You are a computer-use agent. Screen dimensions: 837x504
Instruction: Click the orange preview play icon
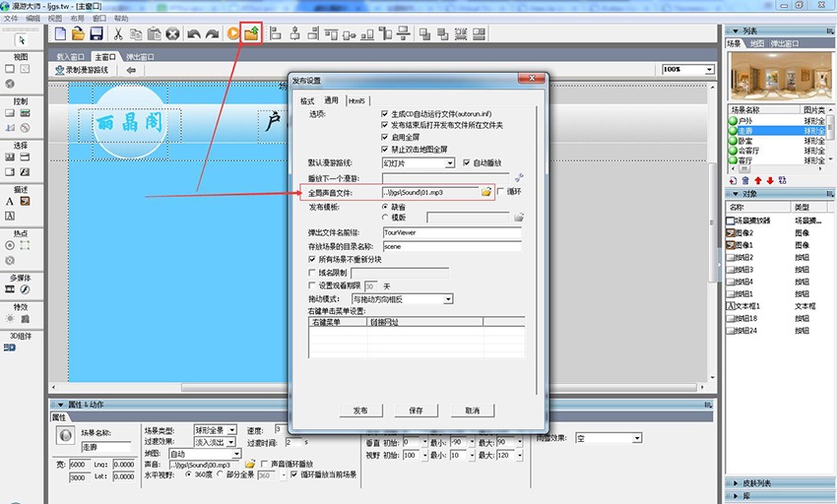(233, 33)
